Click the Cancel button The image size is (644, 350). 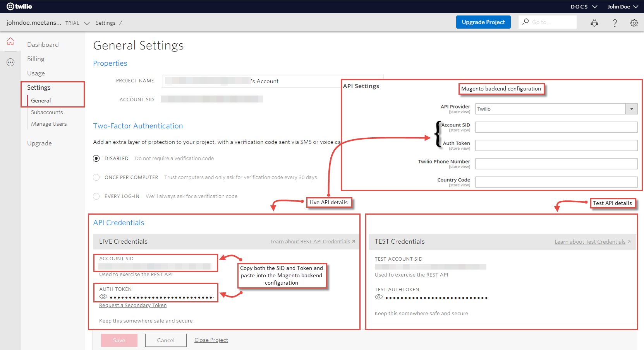coord(166,340)
